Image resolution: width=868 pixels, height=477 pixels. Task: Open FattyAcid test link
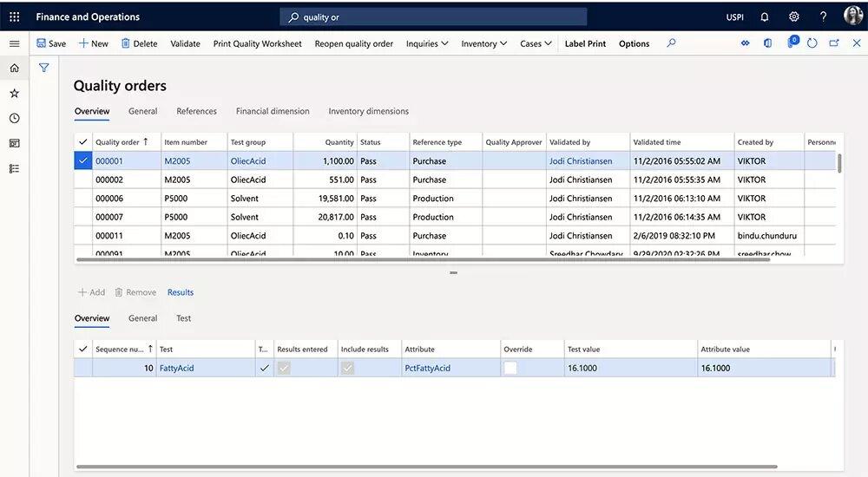176,368
